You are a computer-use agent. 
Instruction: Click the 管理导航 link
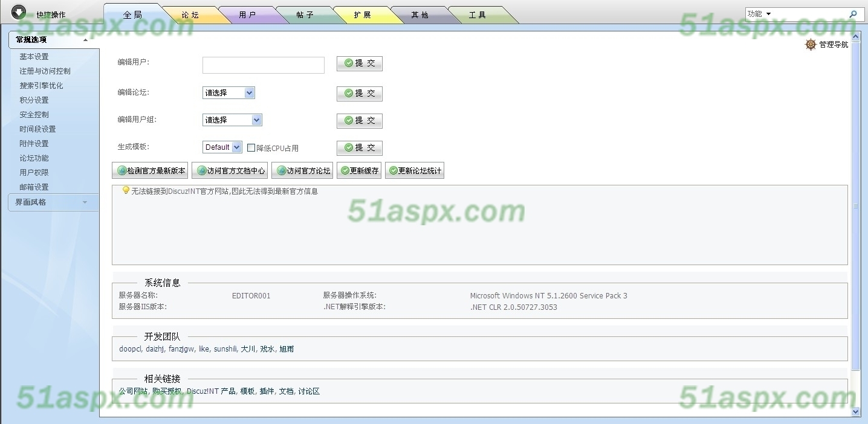tap(834, 45)
